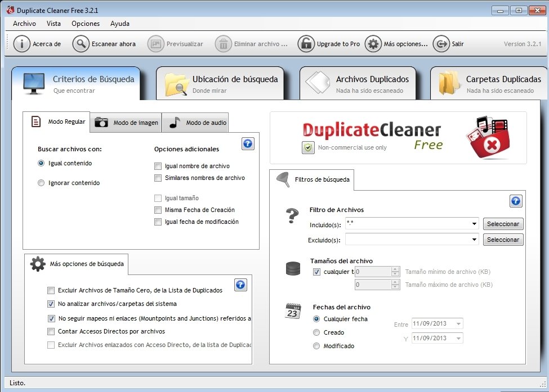
Task: Open help icon in Opciones adicionales panel
Action: click(248, 144)
